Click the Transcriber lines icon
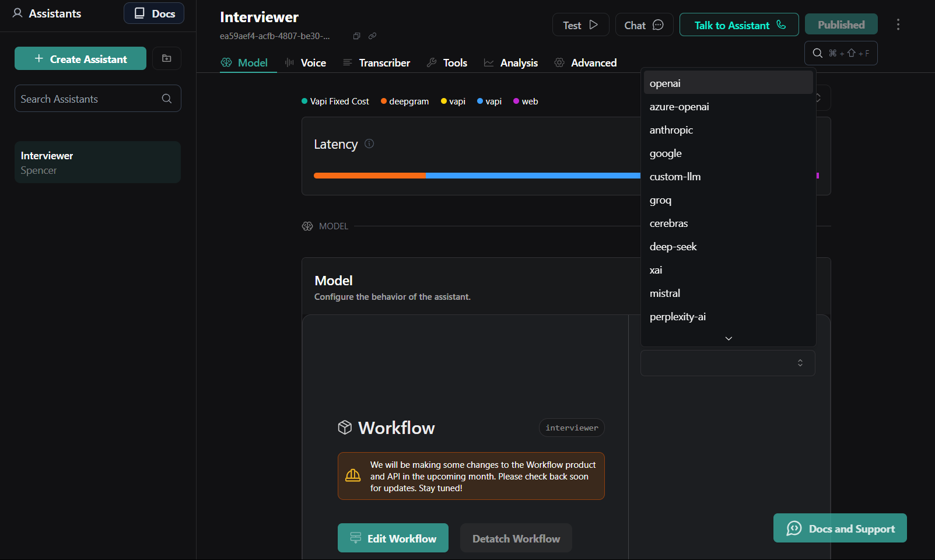Viewport: 935px width, 560px height. (347, 62)
